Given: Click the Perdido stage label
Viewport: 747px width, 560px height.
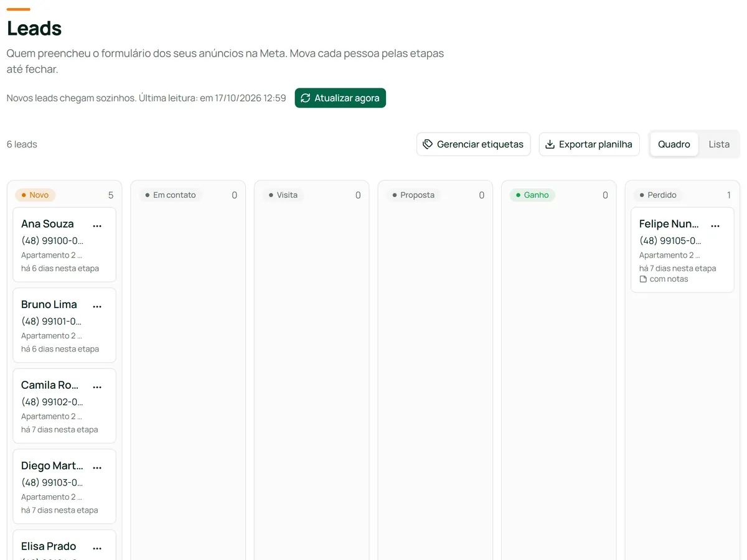Looking at the screenshot, I should tap(658, 195).
